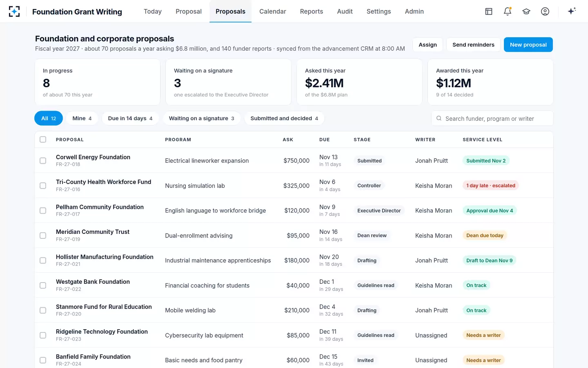This screenshot has height=368, width=588.
Task: Show the Waiting on a signature filter
Action: coord(202,118)
